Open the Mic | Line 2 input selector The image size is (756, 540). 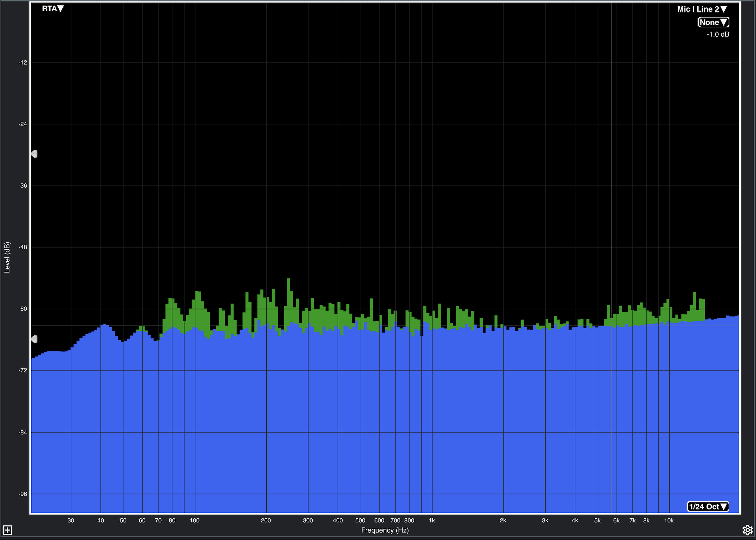[x=702, y=9]
